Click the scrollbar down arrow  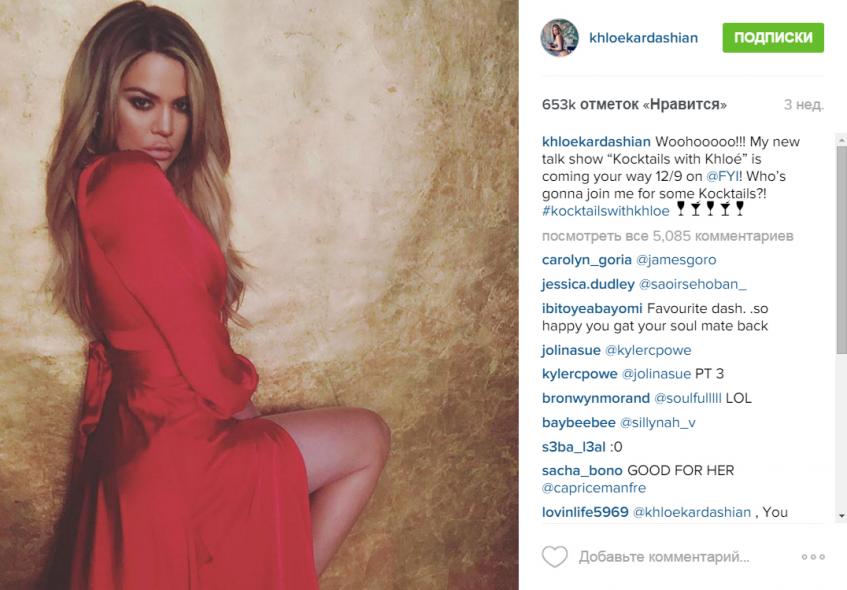click(841, 516)
